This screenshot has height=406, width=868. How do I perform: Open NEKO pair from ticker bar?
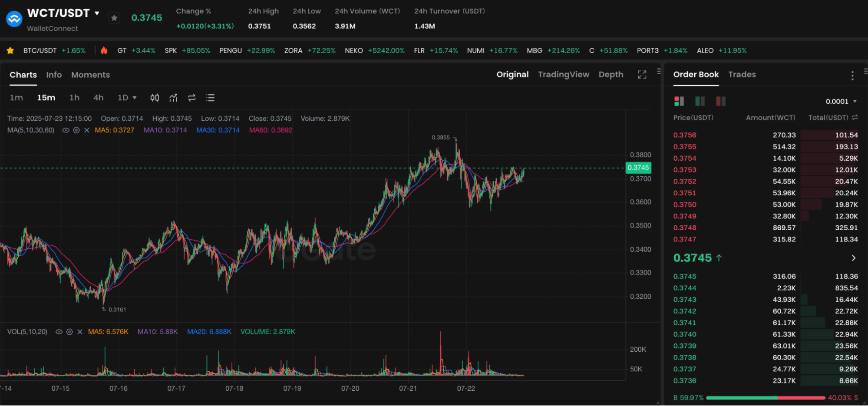(x=375, y=50)
